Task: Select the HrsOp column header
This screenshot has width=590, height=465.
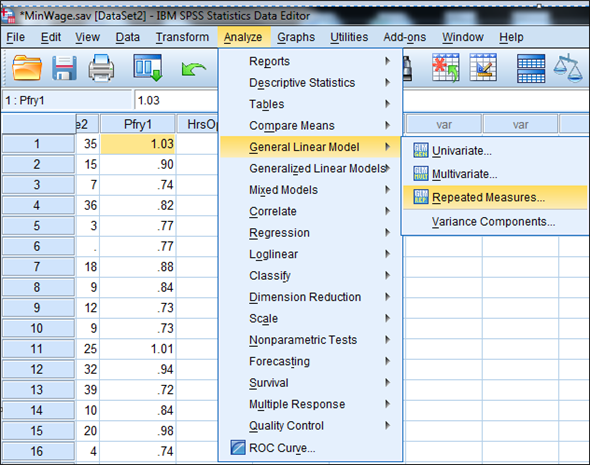Action: pos(197,124)
